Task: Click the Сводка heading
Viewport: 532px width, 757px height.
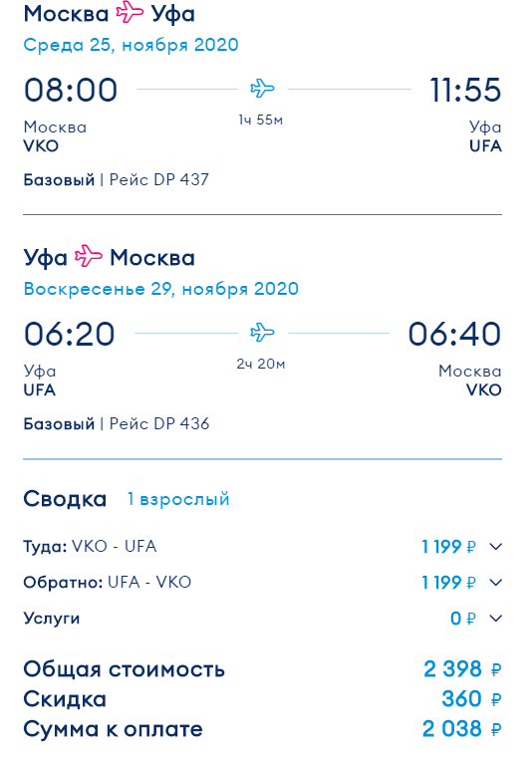Action: (65, 499)
